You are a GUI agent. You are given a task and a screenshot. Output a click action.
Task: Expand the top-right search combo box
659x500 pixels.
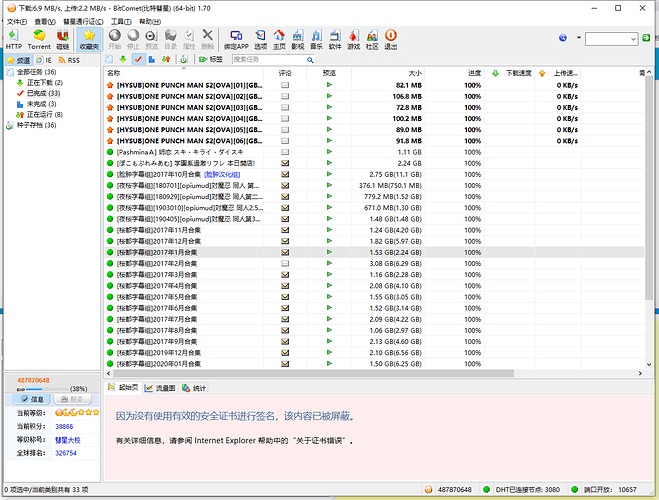click(x=633, y=39)
